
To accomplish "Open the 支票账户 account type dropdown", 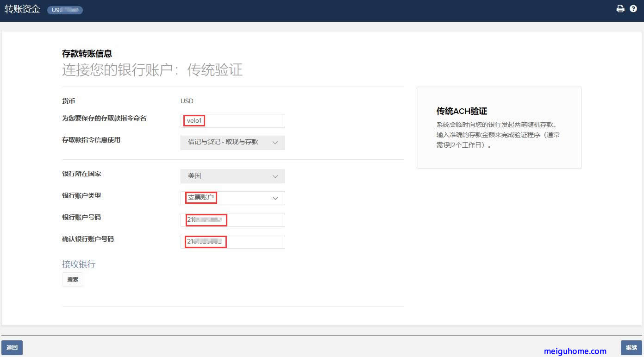I will tap(233, 198).
